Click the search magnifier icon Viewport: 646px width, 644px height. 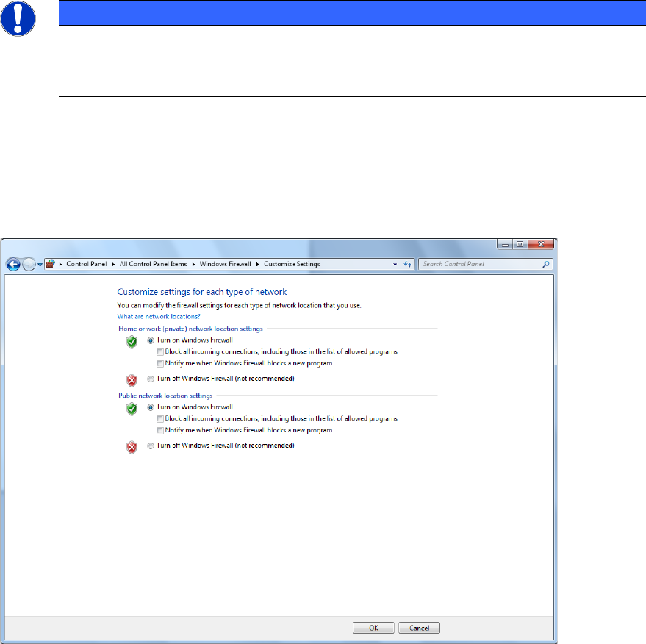pyautogui.click(x=546, y=264)
